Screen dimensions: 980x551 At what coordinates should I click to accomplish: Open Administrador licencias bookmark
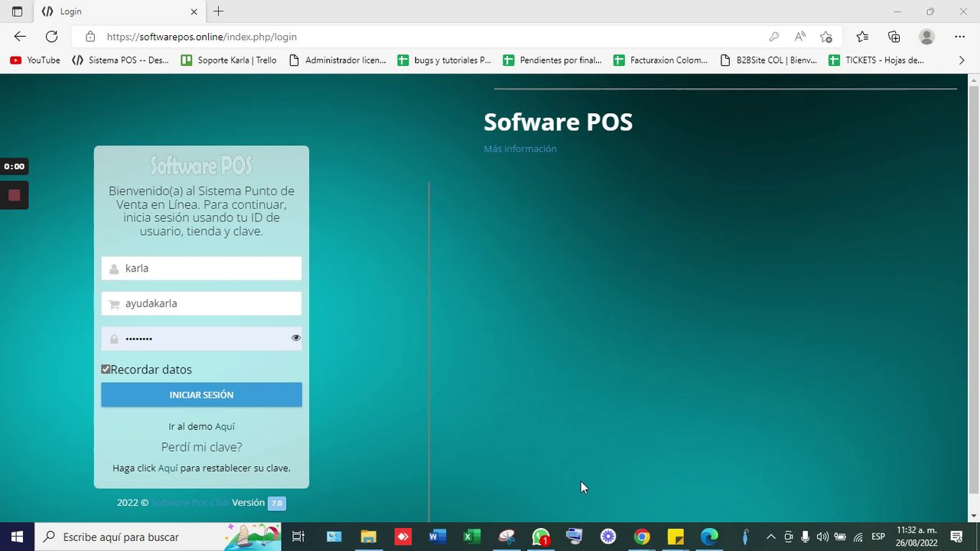[x=337, y=60]
